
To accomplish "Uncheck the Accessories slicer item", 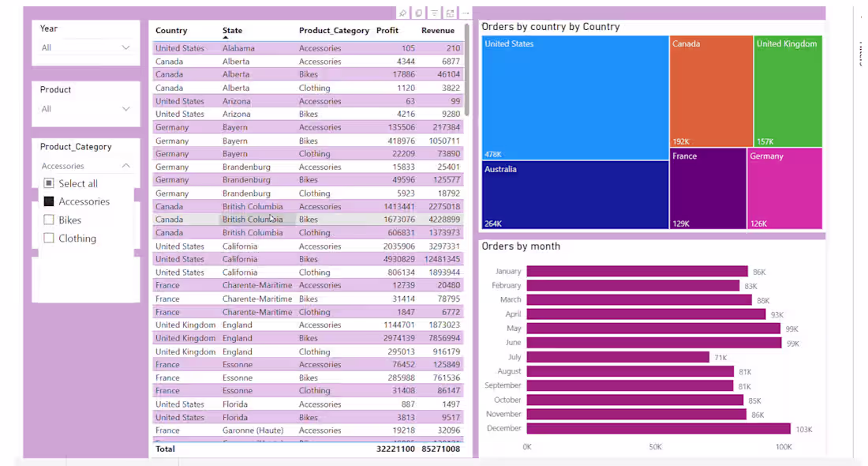I will (49, 201).
